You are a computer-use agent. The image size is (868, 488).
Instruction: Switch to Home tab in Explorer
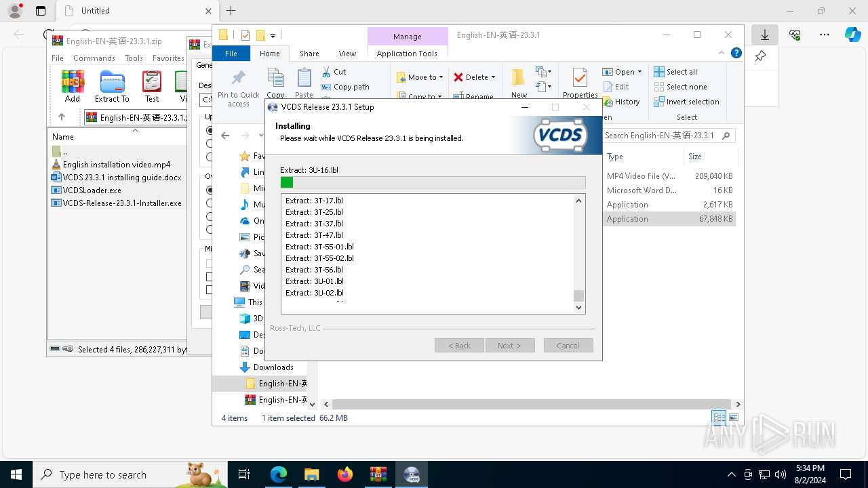point(269,54)
